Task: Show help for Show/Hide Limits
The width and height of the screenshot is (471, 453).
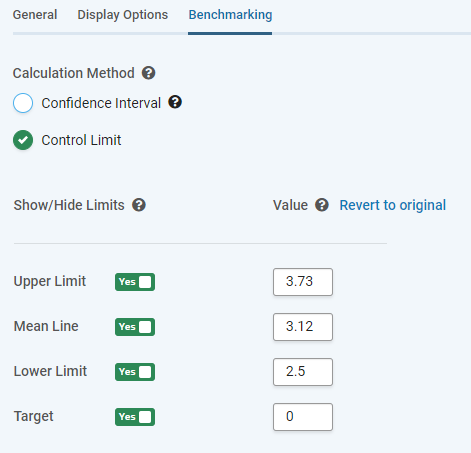Action: (x=139, y=205)
